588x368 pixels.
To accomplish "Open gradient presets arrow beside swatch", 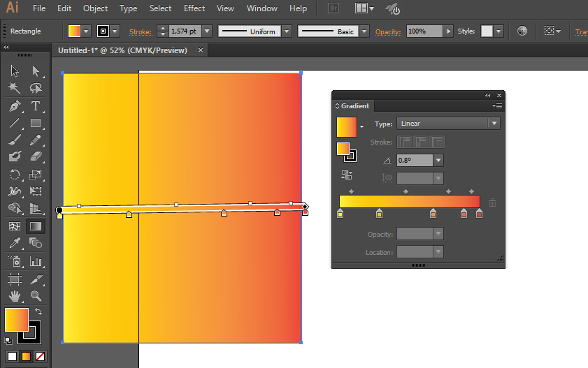I will [361, 126].
